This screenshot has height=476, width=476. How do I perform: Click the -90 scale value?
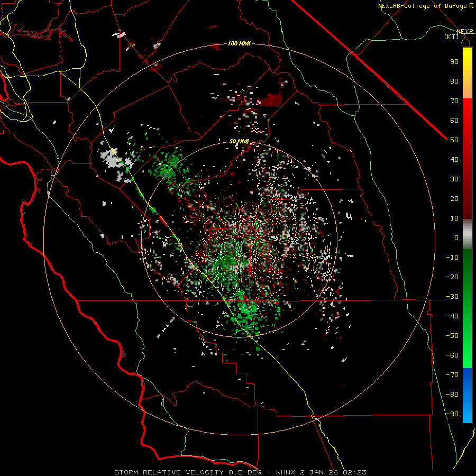(x=452, y=414)
